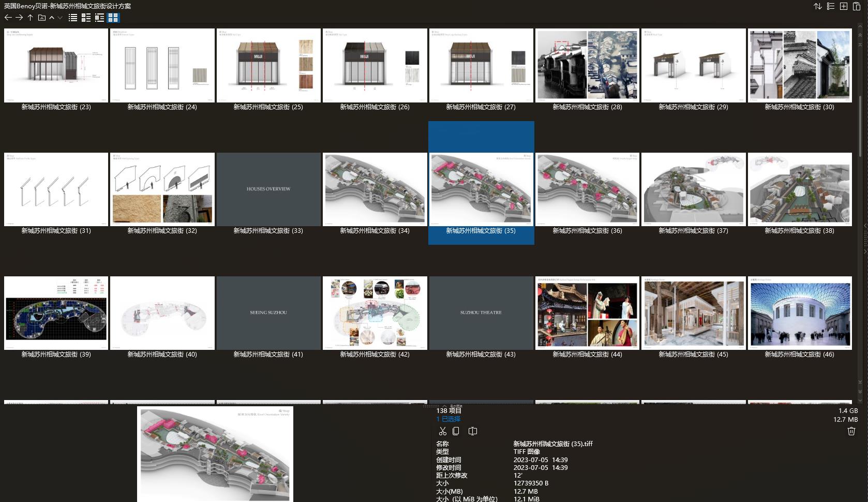Screen dimensions: 868x502
Task: Go up to the parent folder
Action: (x=31, y=18)
